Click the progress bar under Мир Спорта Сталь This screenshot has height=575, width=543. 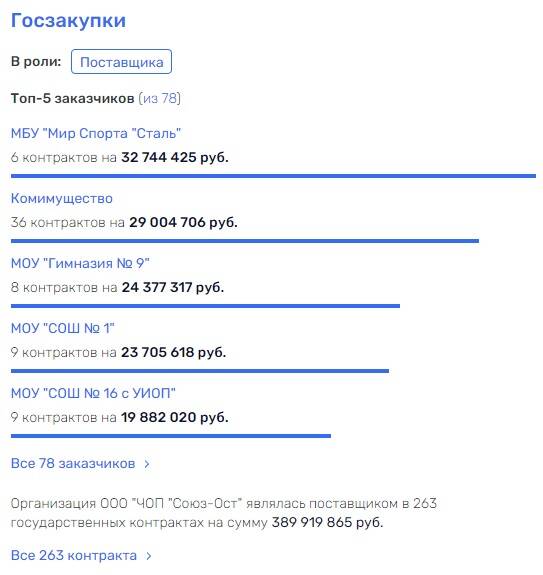coord(274,176)
